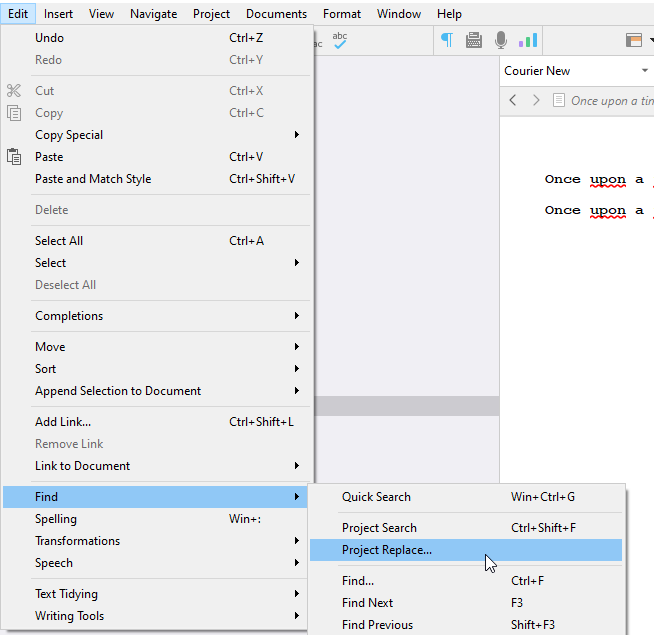Choose Find Previous
This screenshot has height=635, width=654.
pyautogui.click(x=466, y=625)
